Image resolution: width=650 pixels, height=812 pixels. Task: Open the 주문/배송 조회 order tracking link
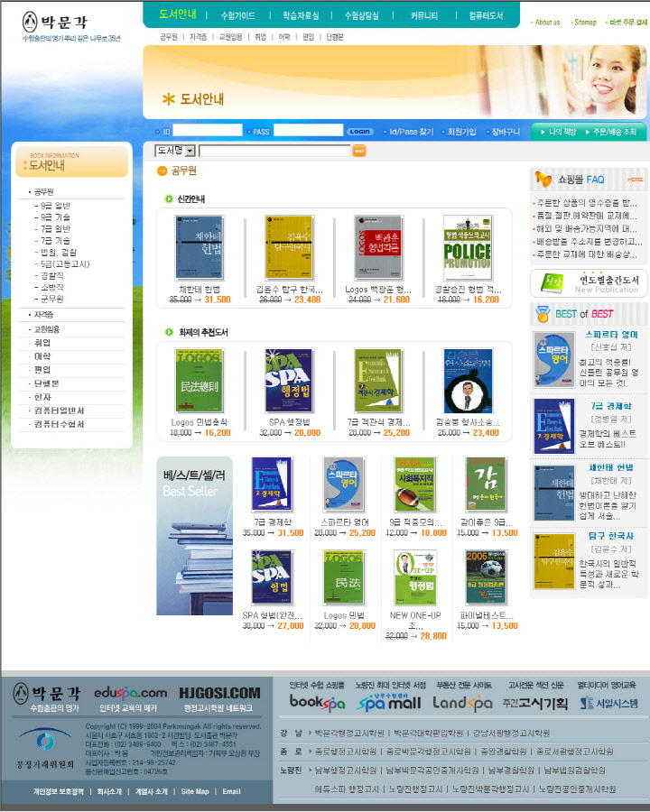pos(615,132)
